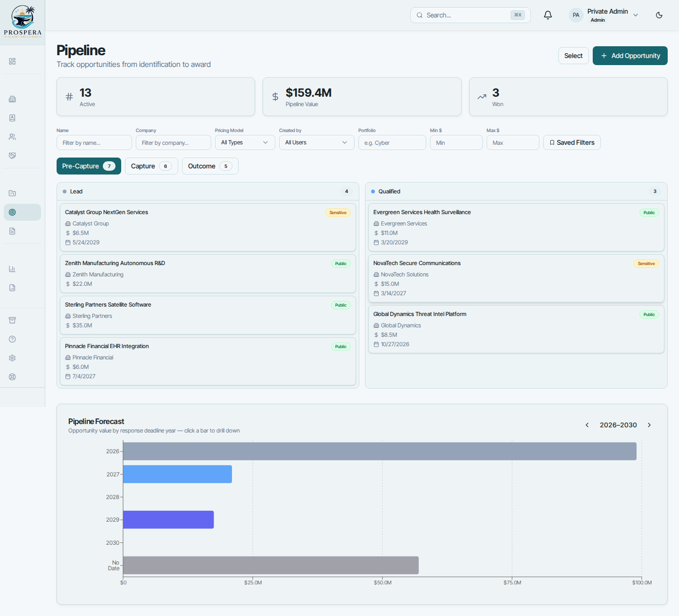679x616 pixels.
Task: Open Pinnacle Financial EHR Integration card
Action: coord(208,361)
